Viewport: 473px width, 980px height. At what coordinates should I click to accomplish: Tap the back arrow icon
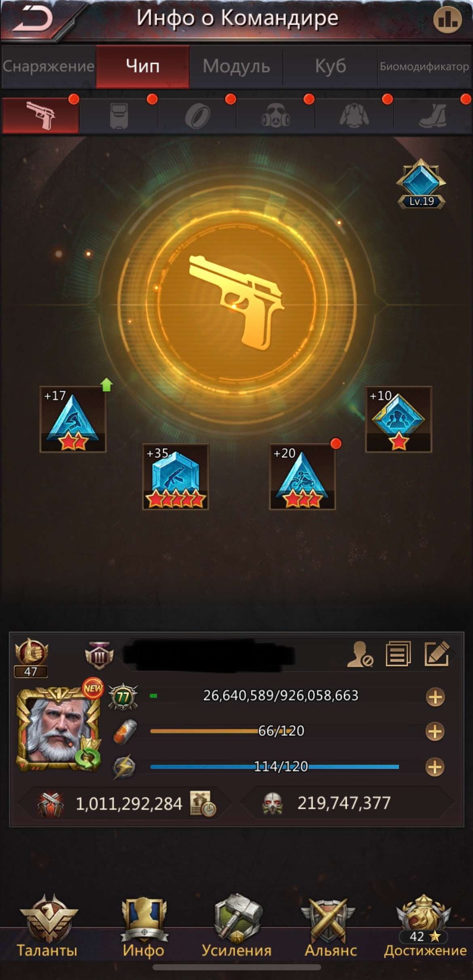point(32,19)
